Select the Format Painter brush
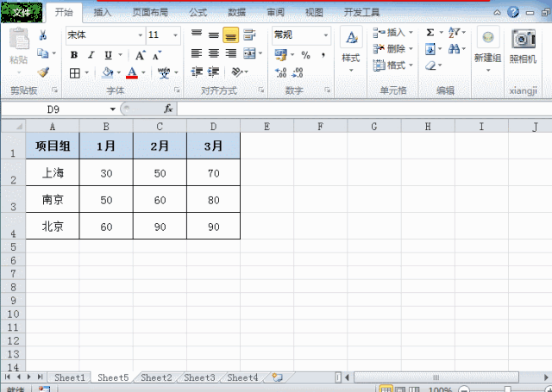 point(43,72)
